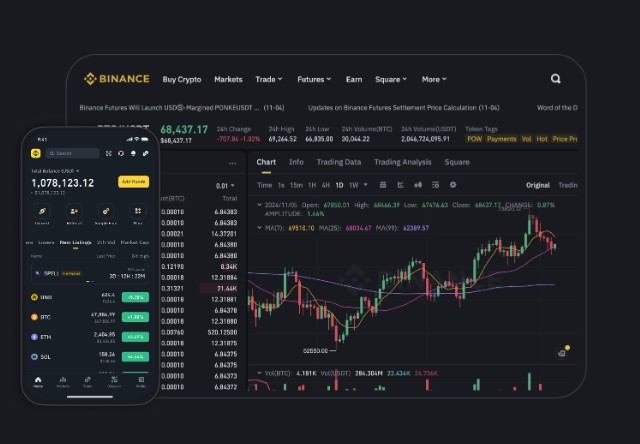Tap the headset support icon on phone
The width and height of the screenshot is (640, 444).
click(x=121, y=153)
